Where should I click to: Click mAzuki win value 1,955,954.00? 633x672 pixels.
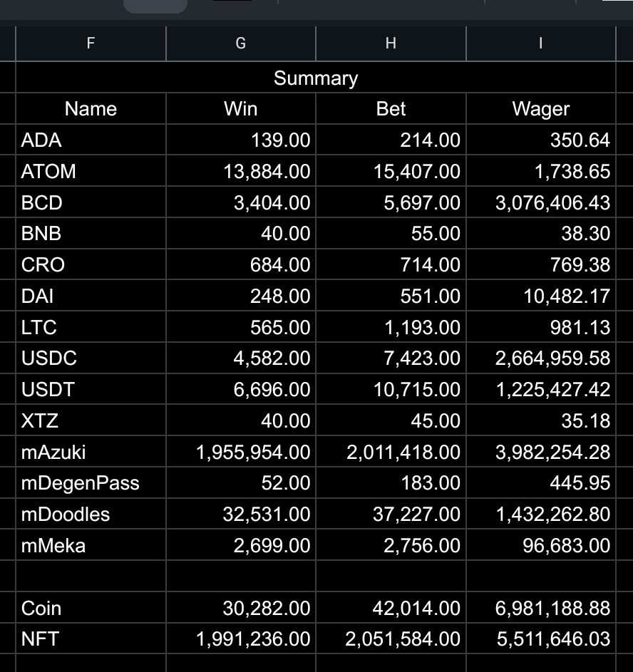pyautogui.click(x=240, y=452)
